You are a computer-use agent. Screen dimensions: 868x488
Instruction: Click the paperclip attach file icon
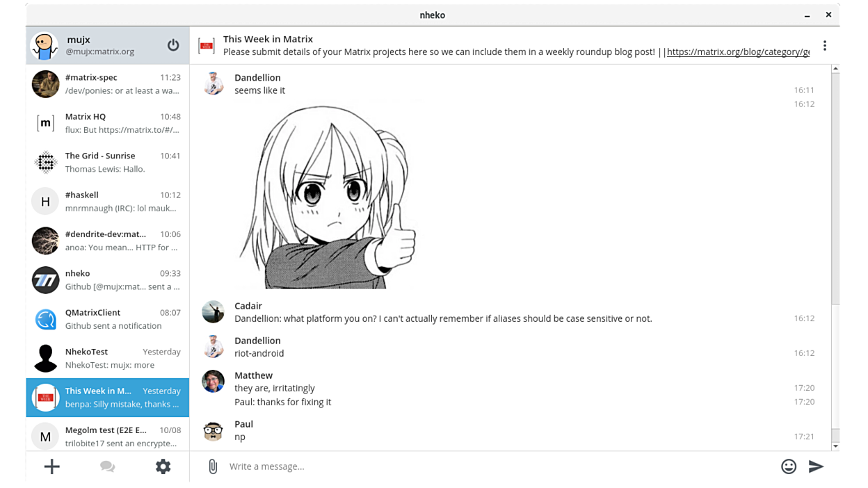213,466
